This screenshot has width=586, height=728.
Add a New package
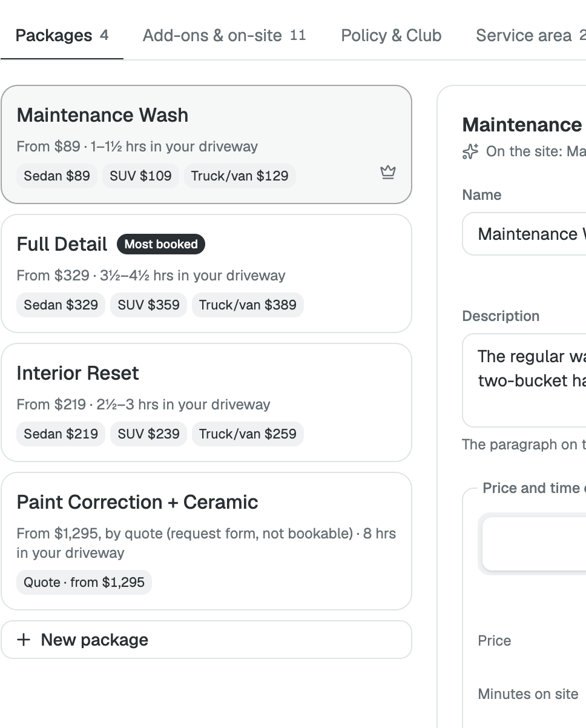(x=206, y=640)
